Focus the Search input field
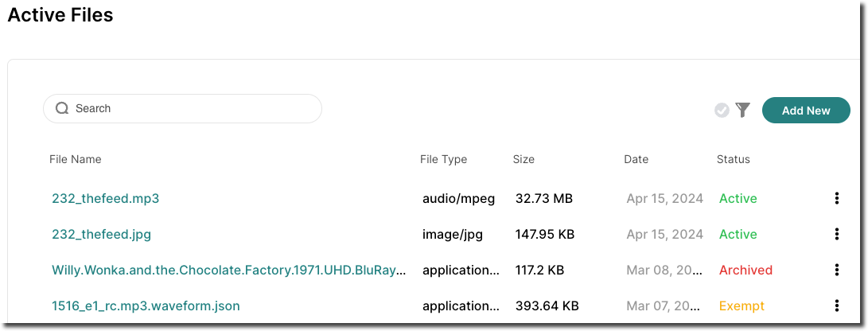 point(182,108)
